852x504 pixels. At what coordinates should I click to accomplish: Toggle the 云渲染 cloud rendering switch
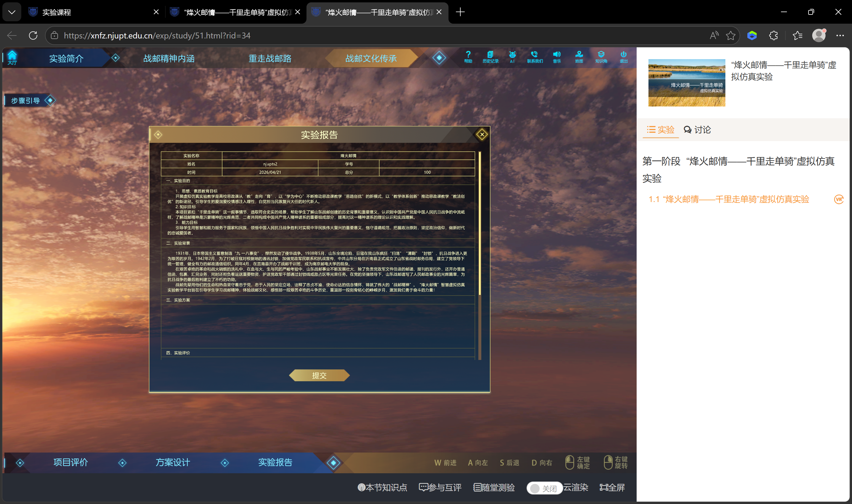pyautogui.click(x=544, y=488)
